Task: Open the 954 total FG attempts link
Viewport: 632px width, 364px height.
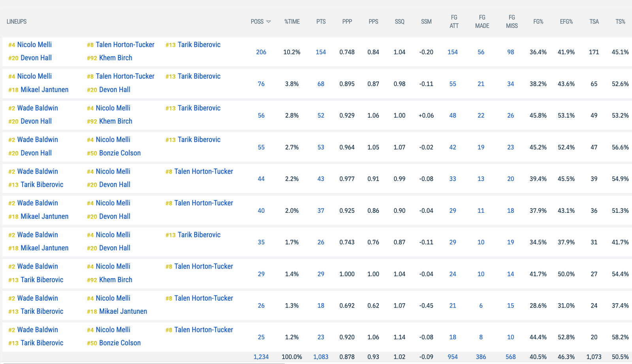Action: pyautogui.click(x=453, y=357)
